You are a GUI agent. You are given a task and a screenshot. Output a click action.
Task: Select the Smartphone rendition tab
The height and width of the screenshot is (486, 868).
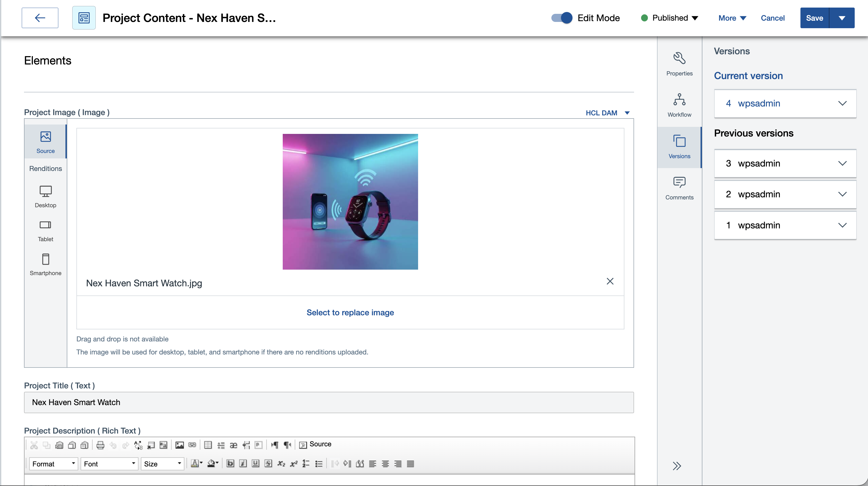point(45,265)
